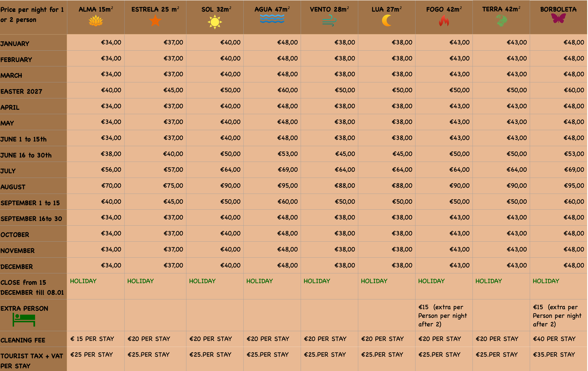The image size is (588, 371).
Task: Select the FOGO red flame icon
Action: tap(444, 21)
